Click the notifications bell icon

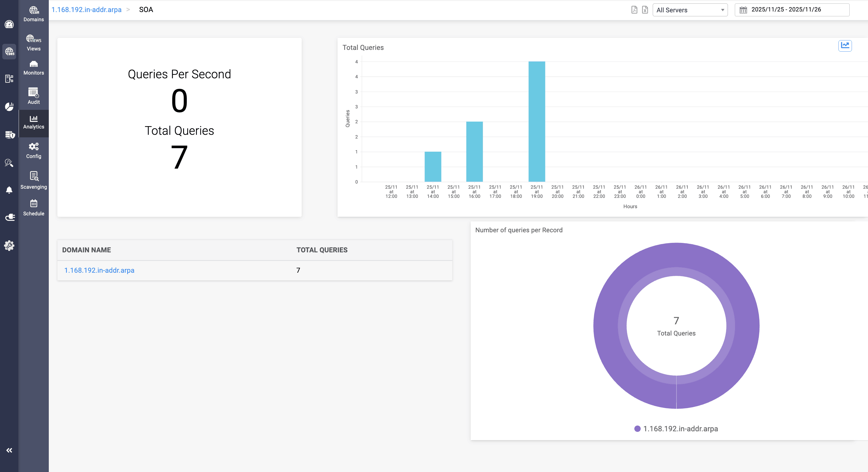point(9,190)
